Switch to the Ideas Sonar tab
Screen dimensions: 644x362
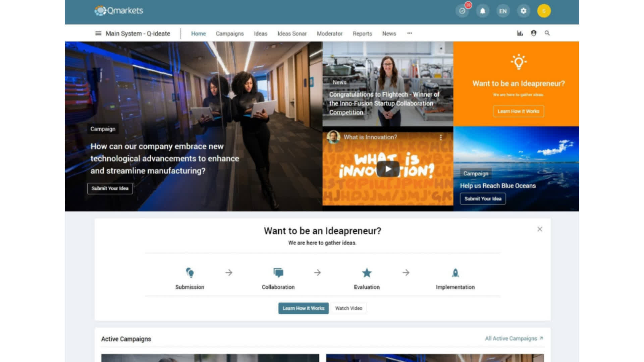[292, 34]
